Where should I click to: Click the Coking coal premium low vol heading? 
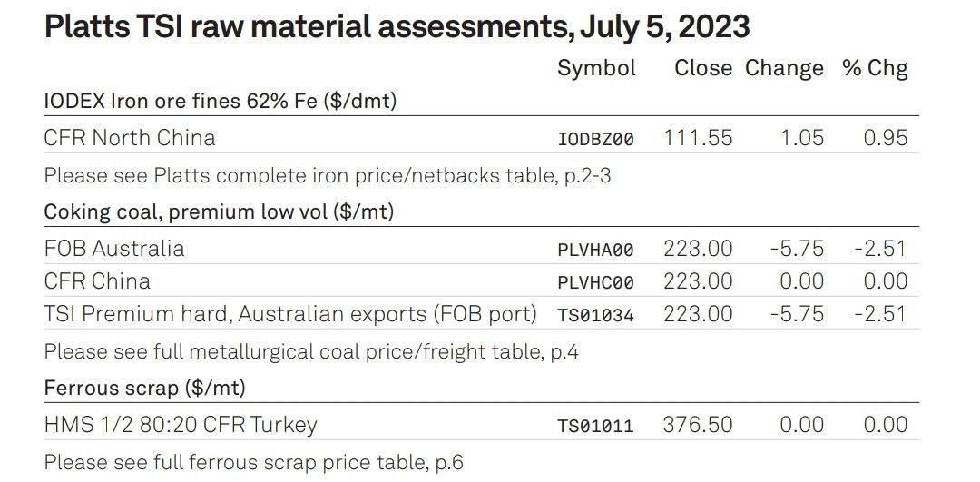219,211
